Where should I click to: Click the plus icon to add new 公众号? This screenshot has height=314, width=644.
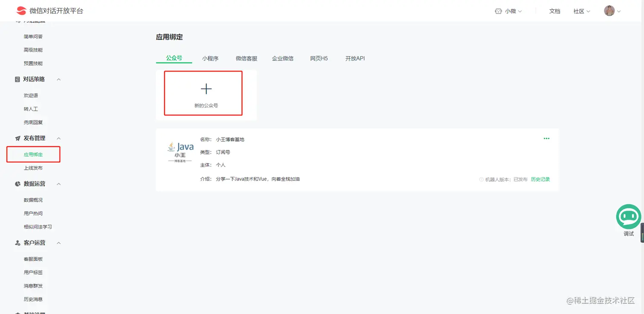coord(206,88)
